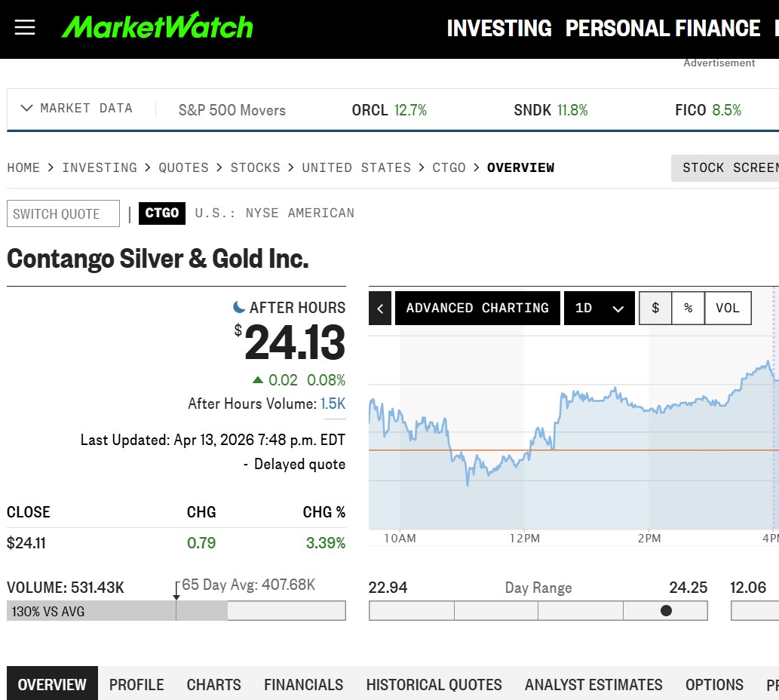Click the After Hours moon icon
This screenshot has width=779, height=700.
239,307
